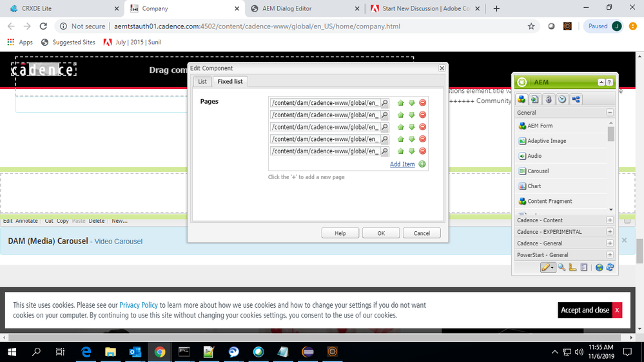Click OK in Edit Component dialog
Screen dimensions: 644x362
tap(381, 233)
